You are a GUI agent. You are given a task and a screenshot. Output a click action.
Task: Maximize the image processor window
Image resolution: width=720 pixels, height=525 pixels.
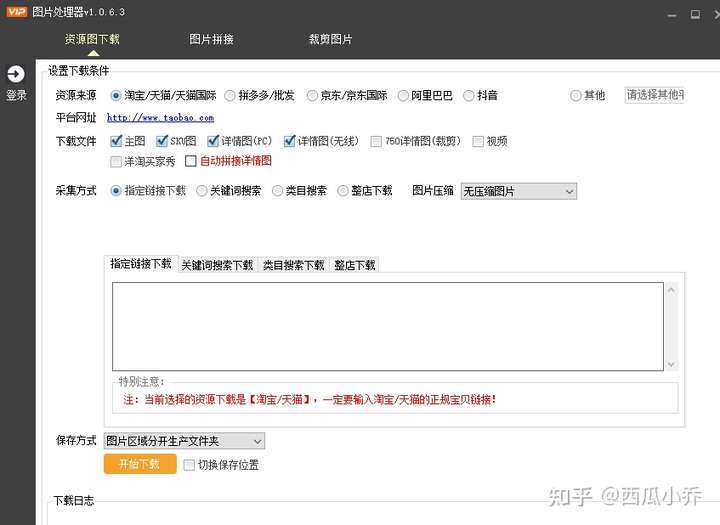coord(695,15)
